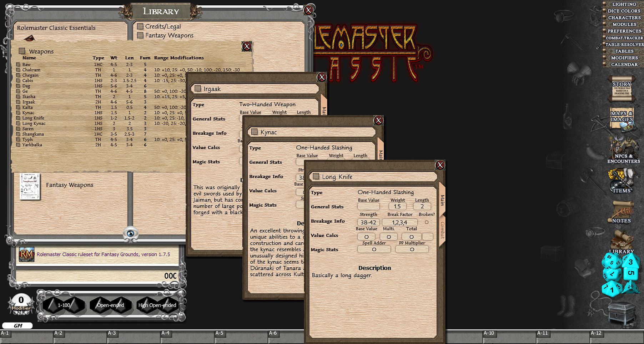This screenshot has width=644, height=344.
Task: Open the Story sidebar icon
Action: [x=622, y=89]
